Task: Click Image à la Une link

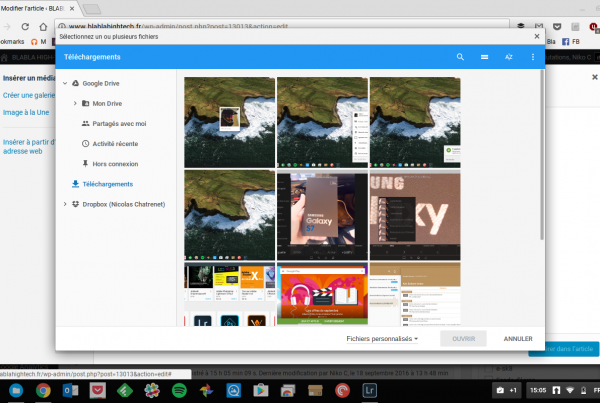Action: pos(26,113)
